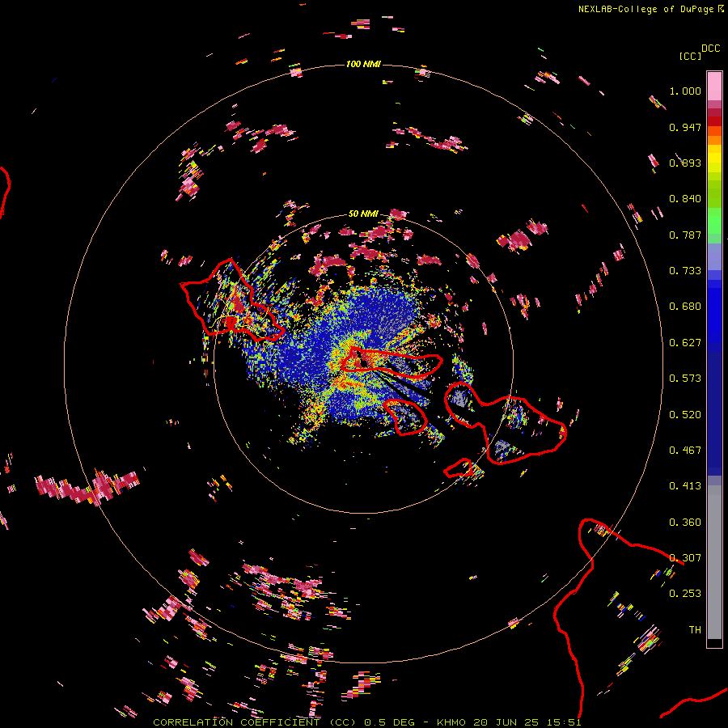The width and height of the screenshot is (728, 728).
Task: Pick the lavender band of the color bar
Action: (x=714, y=257)
